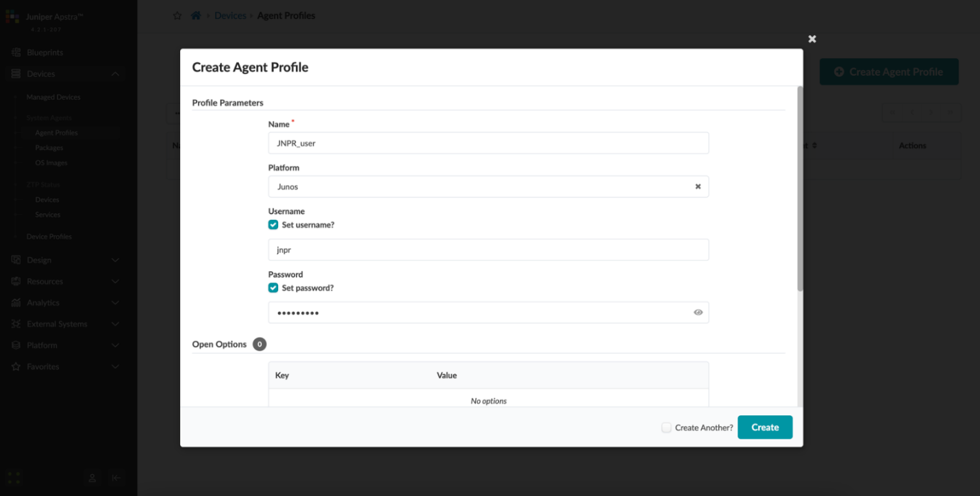This screenshot has height=496, width=980.
Task: Click the masked password field
Action: 488,312
